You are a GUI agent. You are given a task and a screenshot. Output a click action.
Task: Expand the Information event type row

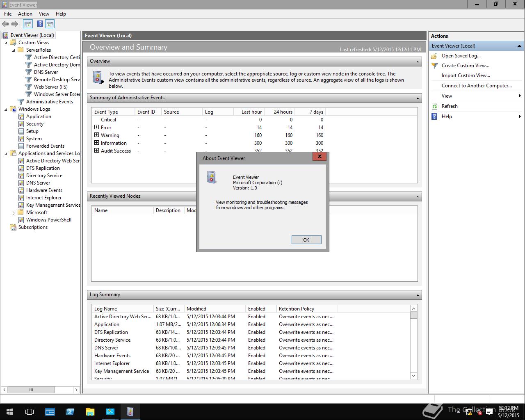click(97, 143)
